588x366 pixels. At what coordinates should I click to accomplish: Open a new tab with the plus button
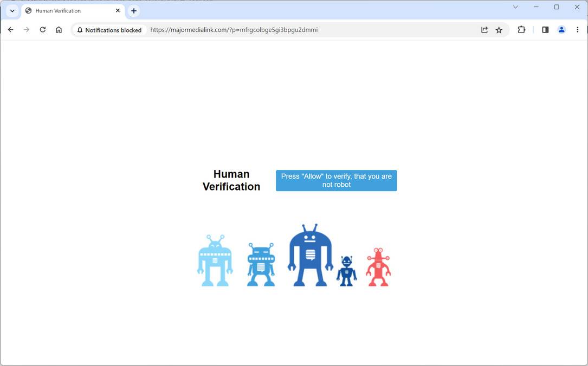pos(134,10)
